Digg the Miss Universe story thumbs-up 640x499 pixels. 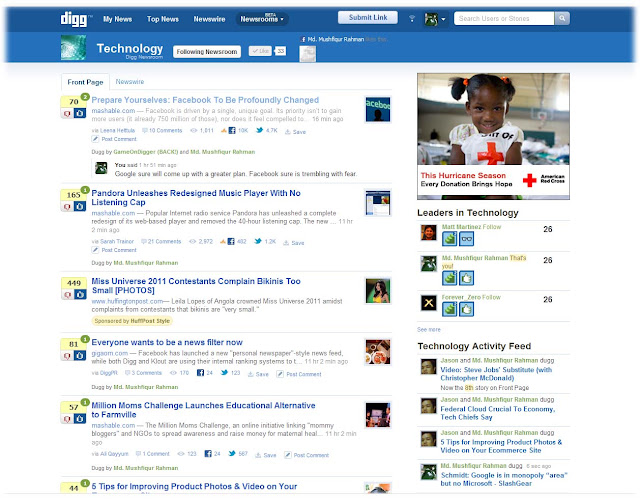[x=80, y=294]
